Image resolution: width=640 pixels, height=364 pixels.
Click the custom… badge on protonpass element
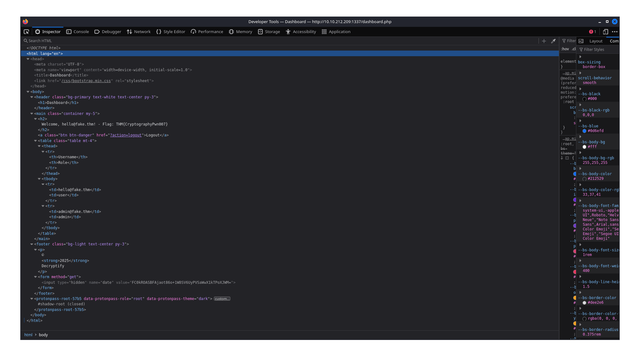222,299
